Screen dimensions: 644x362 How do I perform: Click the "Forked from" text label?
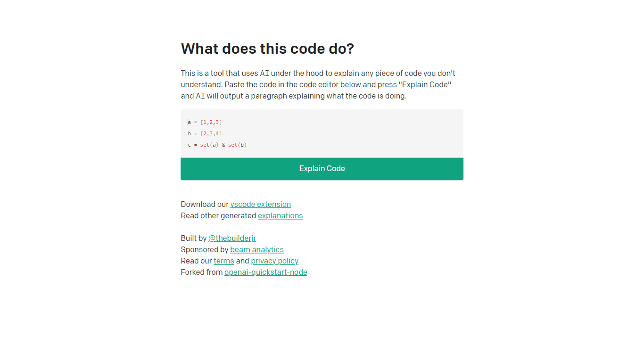click(202, 272)
